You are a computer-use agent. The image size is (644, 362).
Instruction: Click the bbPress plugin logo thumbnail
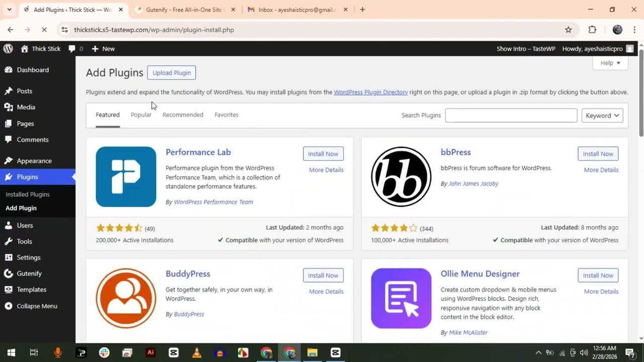point(401,176)
